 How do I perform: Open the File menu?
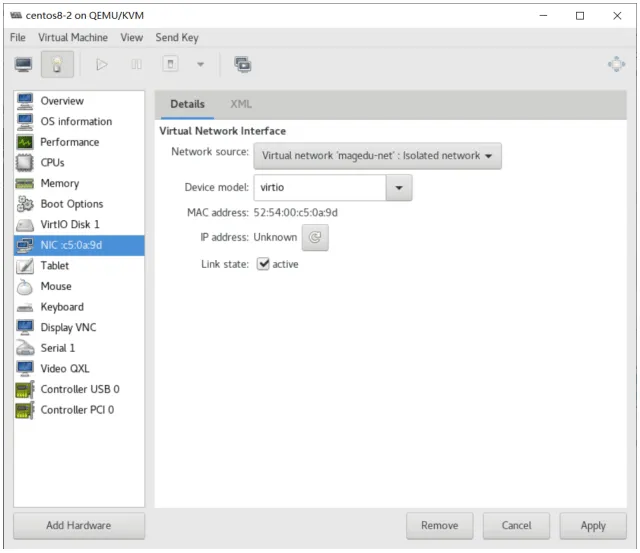point(18,38)
